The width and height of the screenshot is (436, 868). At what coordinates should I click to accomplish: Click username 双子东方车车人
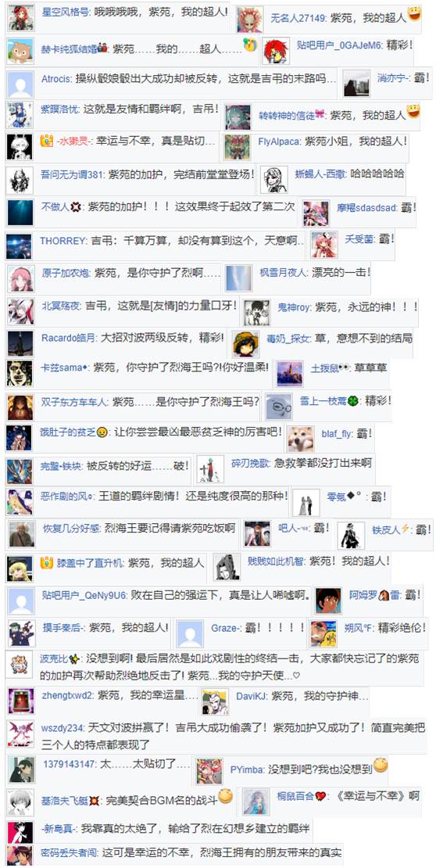click(x=74, y=401)
